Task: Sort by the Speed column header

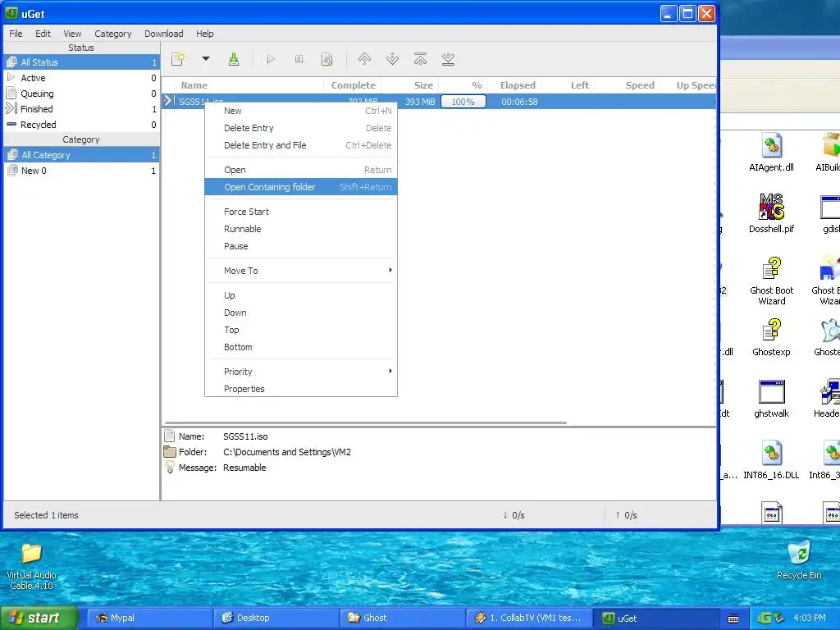Action: point(628,85)
